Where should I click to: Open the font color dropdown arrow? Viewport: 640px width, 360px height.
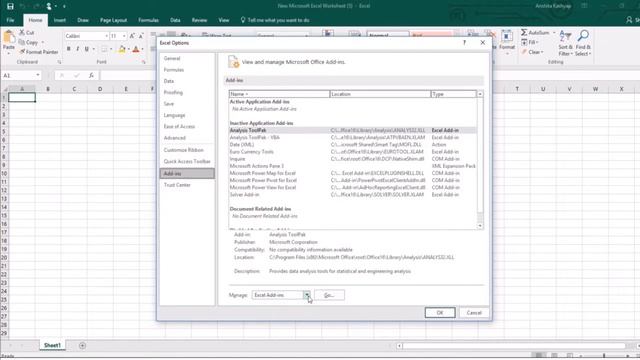pyautogui.click(x=142, y=49)
